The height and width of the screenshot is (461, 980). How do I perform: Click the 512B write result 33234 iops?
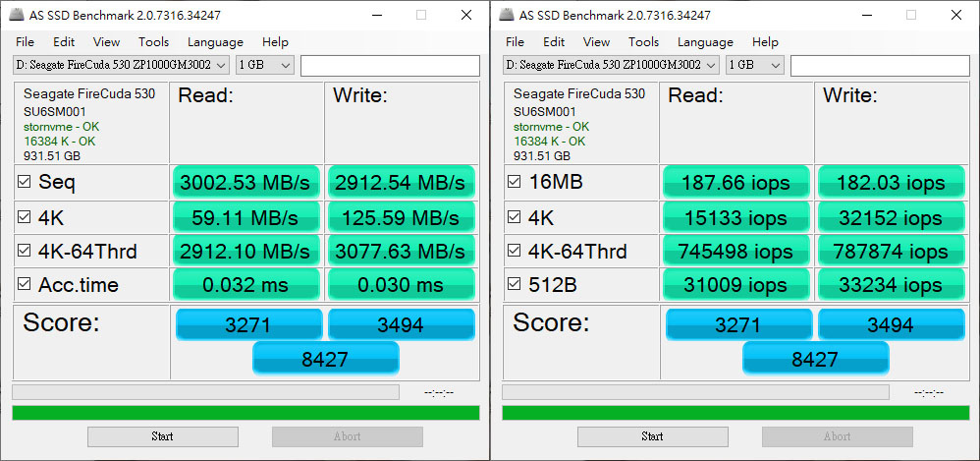[x=891, y=285]
